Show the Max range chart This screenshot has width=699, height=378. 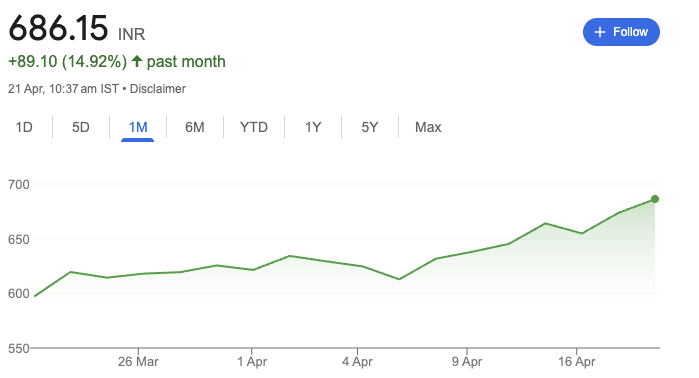click(x=428, y=127)
